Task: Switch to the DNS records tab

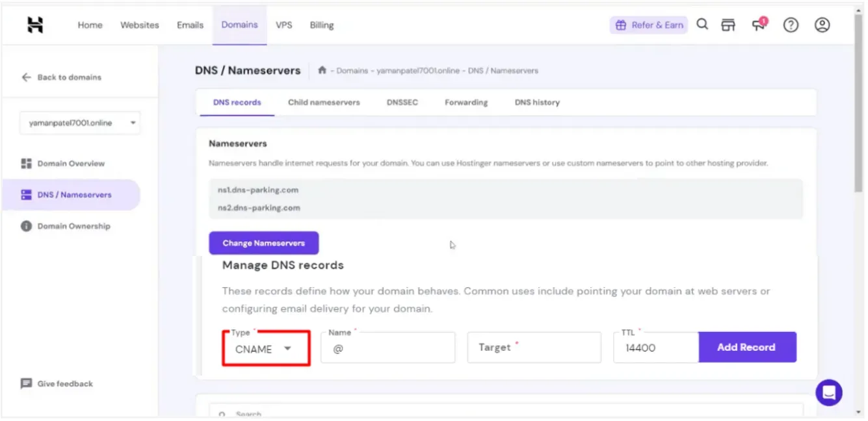Action: click(237, 103)
